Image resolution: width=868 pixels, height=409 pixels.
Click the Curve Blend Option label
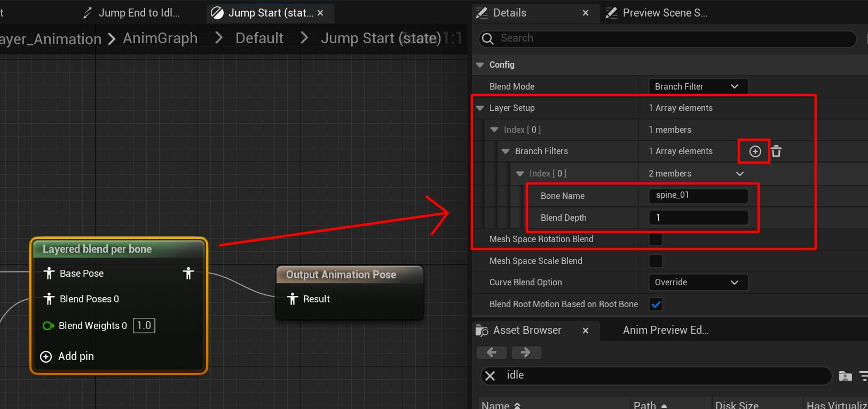click(525, 282)
